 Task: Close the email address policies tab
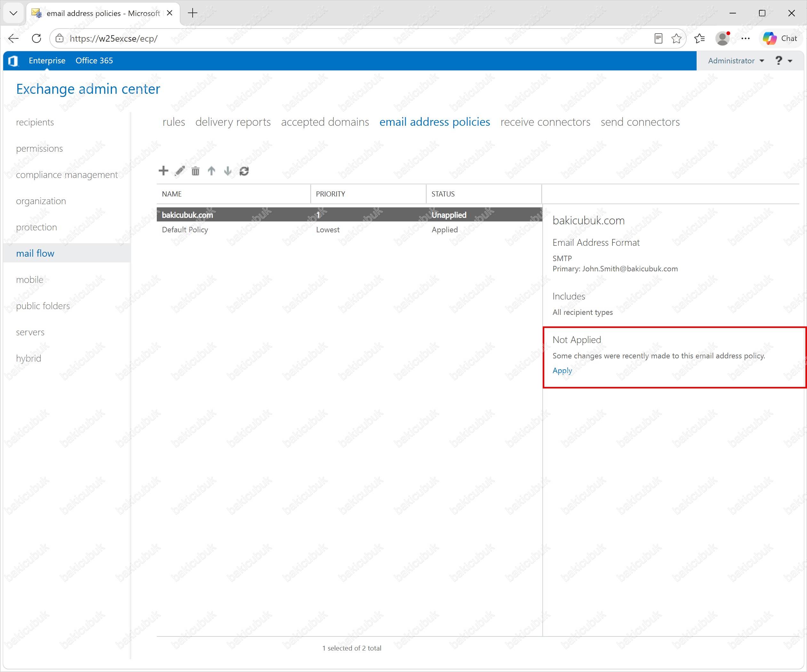point(170,13)
